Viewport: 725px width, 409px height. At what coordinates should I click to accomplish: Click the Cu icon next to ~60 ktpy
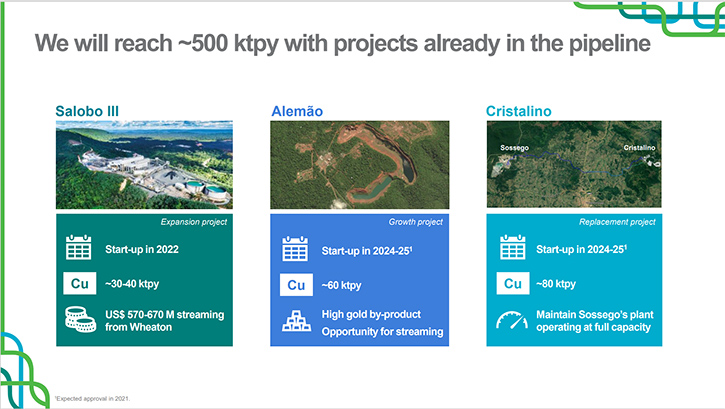296,285
